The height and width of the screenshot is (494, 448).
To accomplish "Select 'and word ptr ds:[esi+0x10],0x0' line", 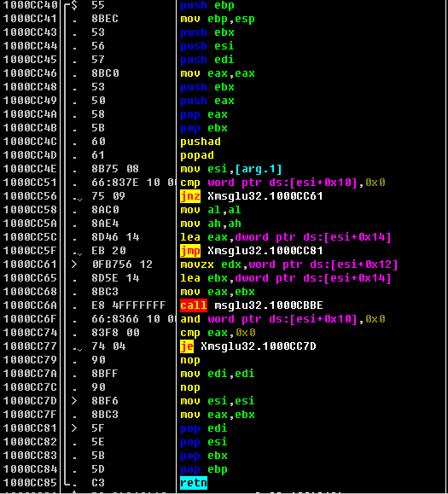I will click(282, 319).
